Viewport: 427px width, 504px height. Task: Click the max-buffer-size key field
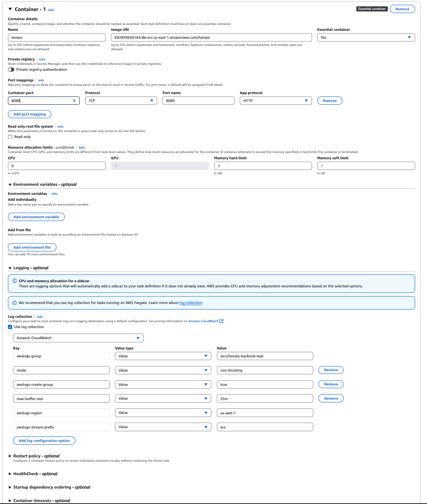61,399
